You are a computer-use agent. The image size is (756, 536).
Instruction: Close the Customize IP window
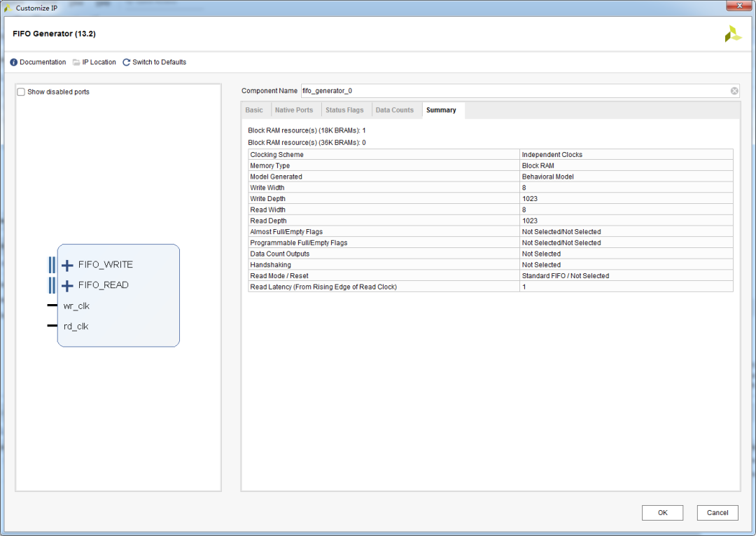tap(740, 6)
